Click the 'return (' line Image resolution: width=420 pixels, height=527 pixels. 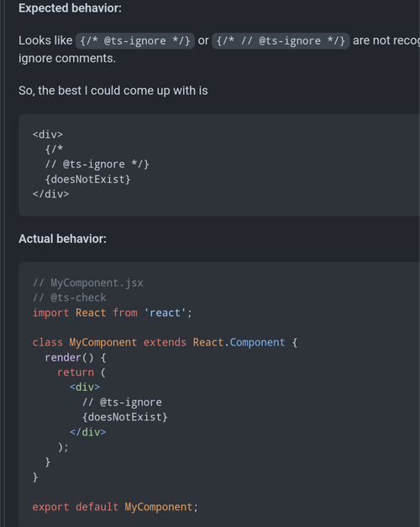point(81,372)
